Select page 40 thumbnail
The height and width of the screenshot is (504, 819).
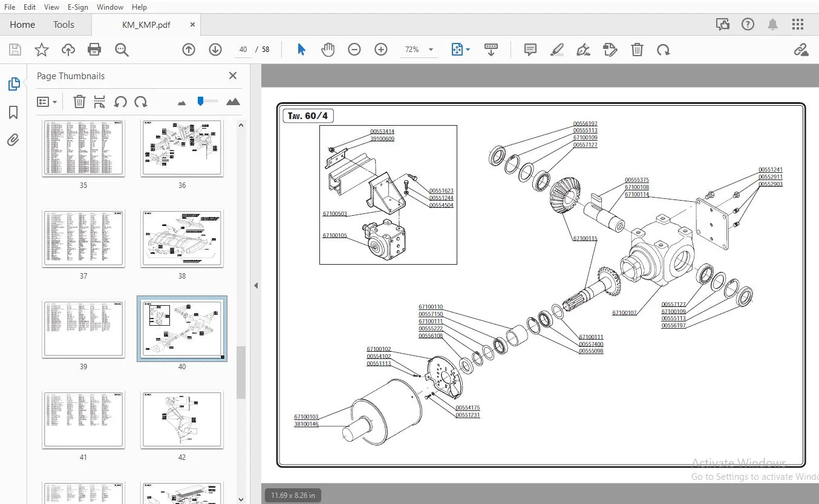(182, 329)
